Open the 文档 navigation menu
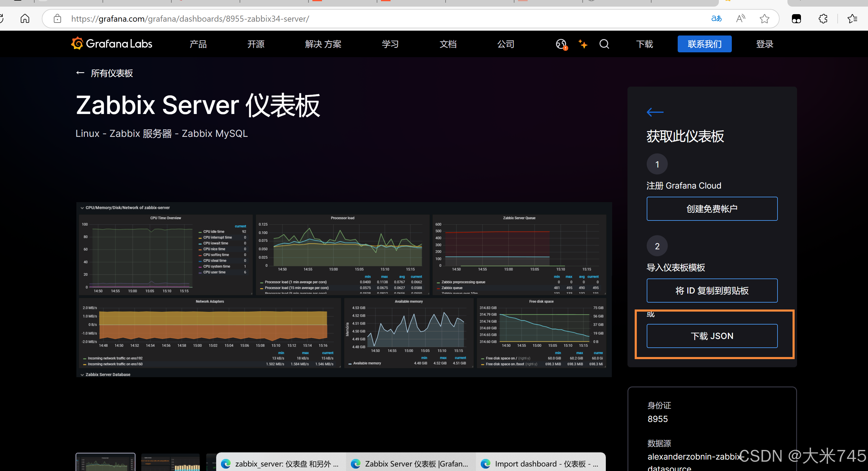This screenshot has height=471, width=868. point(448,44)
